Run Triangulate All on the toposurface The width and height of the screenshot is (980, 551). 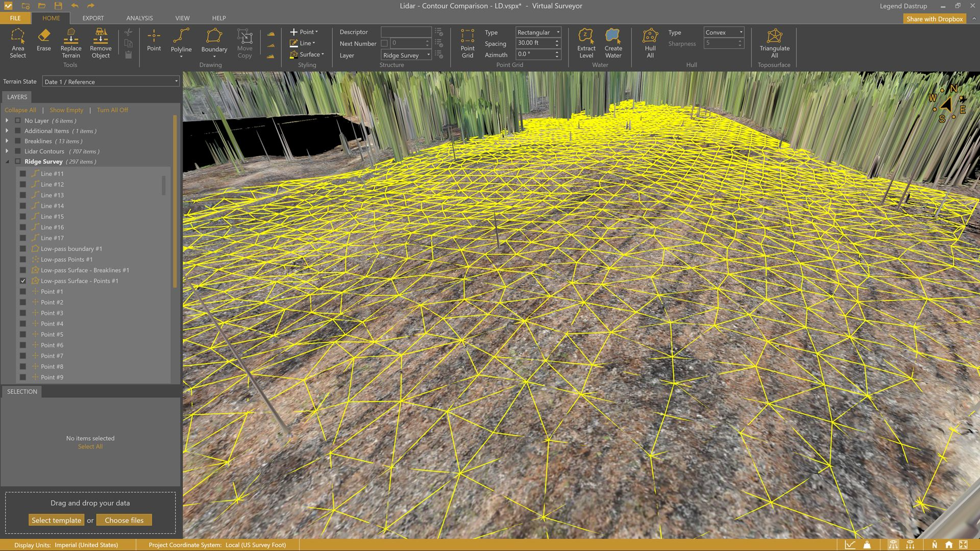pyautogui.click(x=774, y=43)
